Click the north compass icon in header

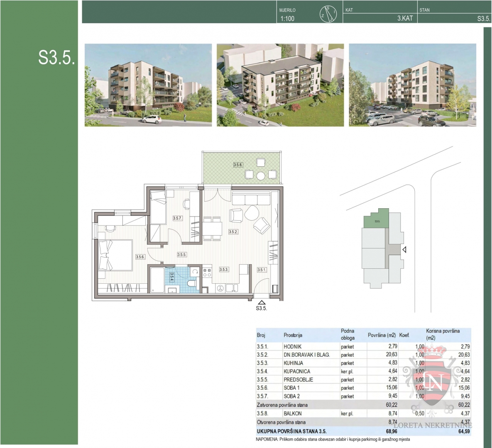click(x=328, y=15)
